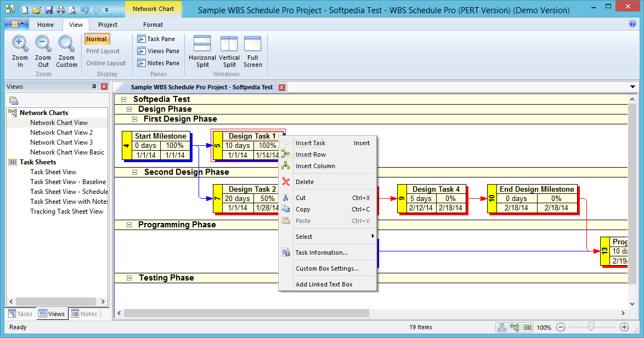The width and height of the screenshot is (644, 338).
Task: Select Normal display layout
Action: (x=97, y=39)
